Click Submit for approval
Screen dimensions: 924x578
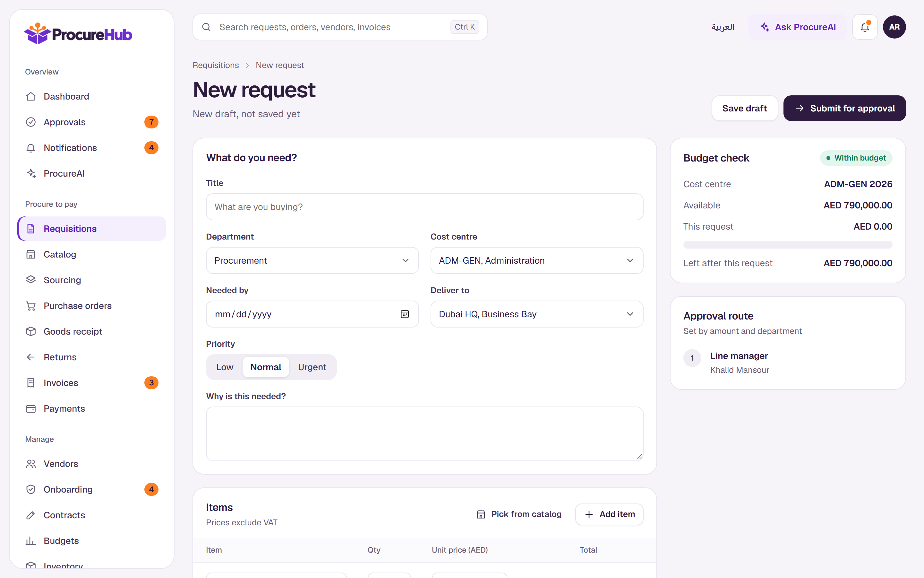pos(844,108)
